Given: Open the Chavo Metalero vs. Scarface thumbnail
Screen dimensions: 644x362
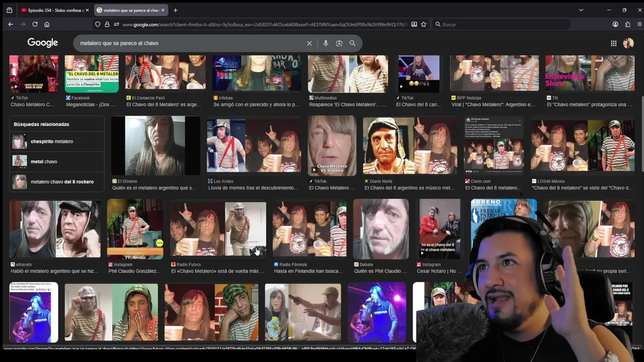Looking at the screenshot, I should [x=332, y=146].
